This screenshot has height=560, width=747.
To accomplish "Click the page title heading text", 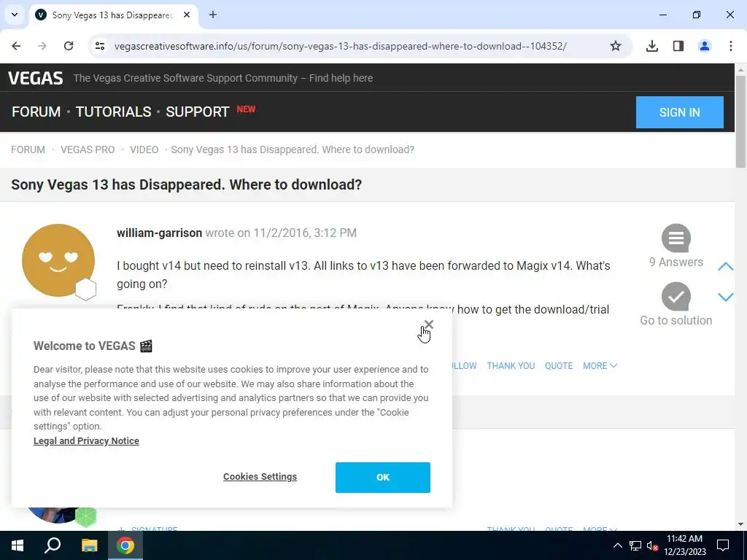I will [x=186, y=184].
